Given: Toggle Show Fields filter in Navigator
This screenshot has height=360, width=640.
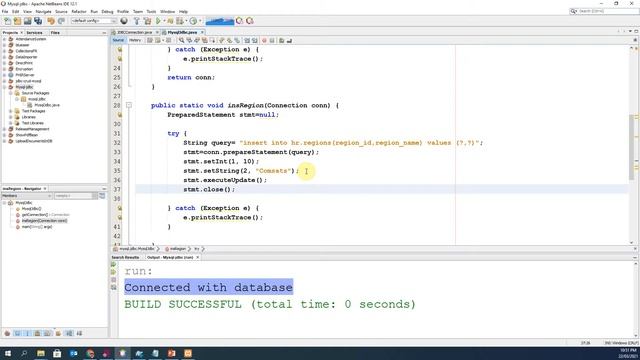Looking at the screenshot, I should [17, 333].
